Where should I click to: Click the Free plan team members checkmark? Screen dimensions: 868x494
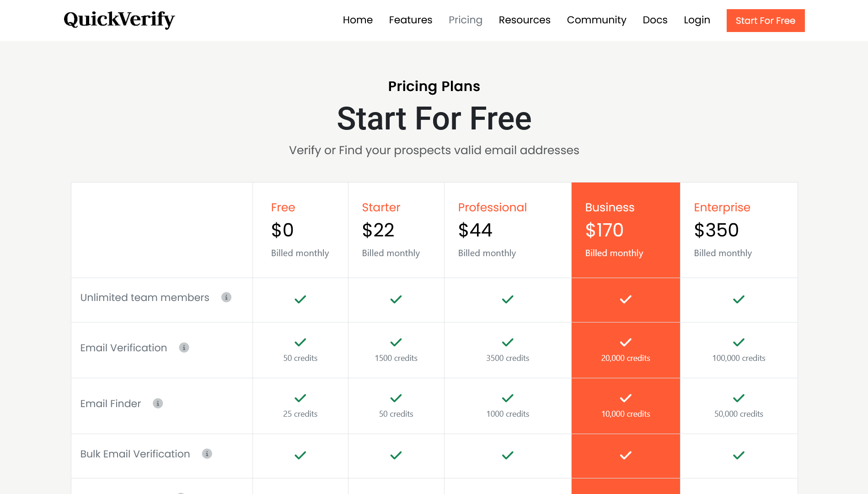click(300, 299)
